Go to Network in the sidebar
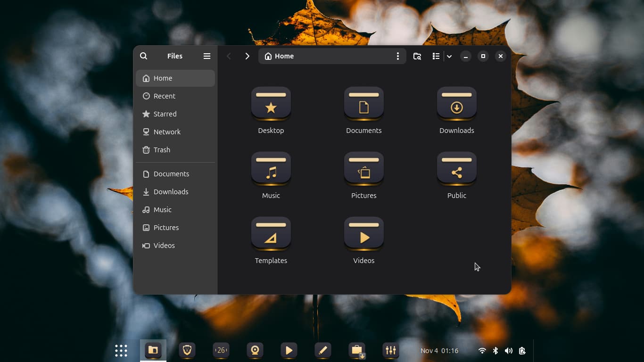 [167, 132]
